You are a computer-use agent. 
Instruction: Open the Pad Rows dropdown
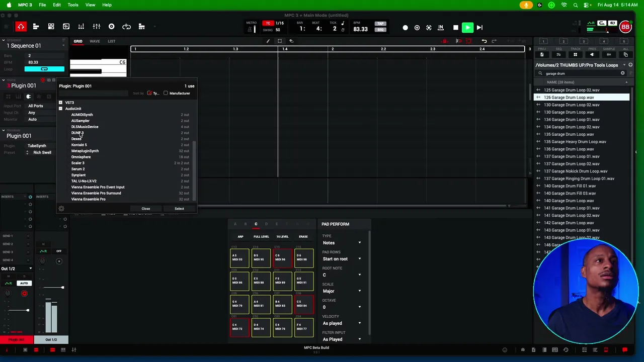pos(342,259)
